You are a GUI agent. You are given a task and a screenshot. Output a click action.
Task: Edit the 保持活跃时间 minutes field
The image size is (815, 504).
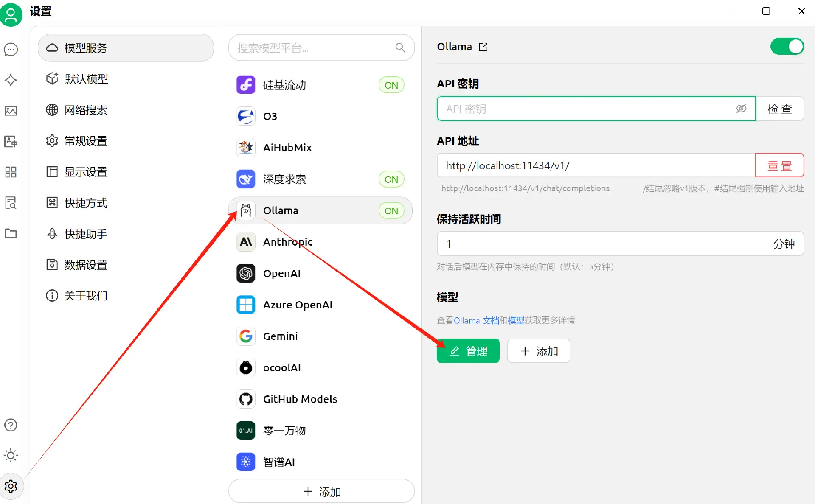click(620, 244)
